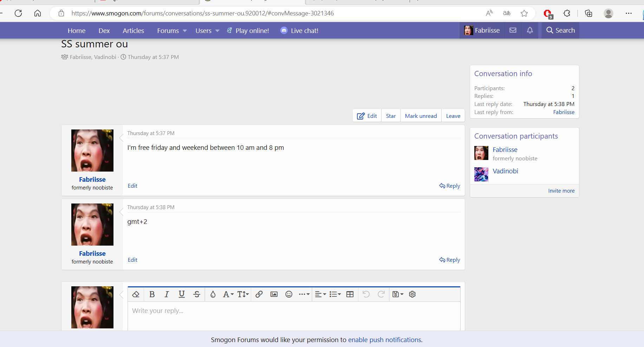Click the Mark unread button
Screen dimensions: 644x347
point(421,116)
